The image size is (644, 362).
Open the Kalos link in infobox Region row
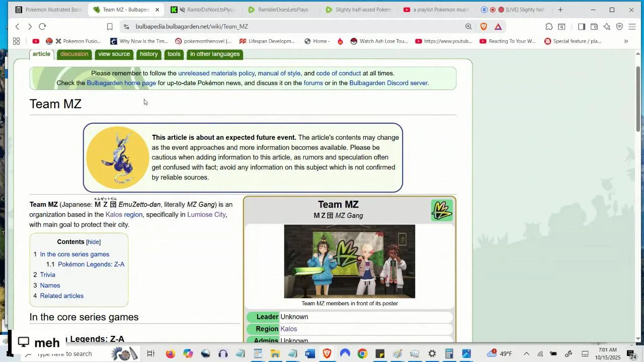click(289, 329)
